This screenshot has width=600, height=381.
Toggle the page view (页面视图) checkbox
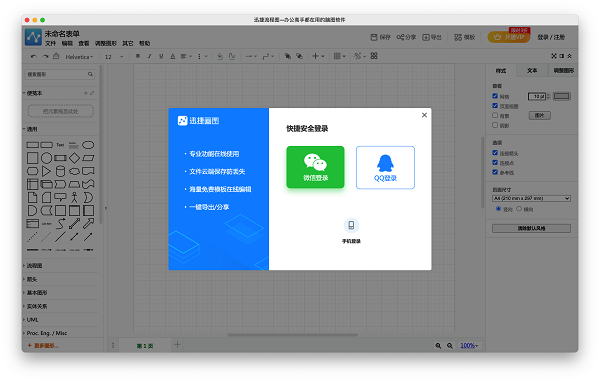coord(495,106)
